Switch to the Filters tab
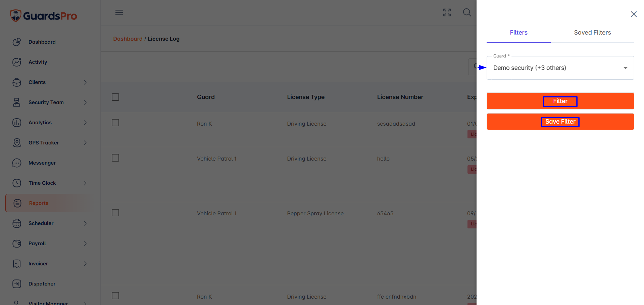The width and height of the screenshot is (644, 305). 518,33
